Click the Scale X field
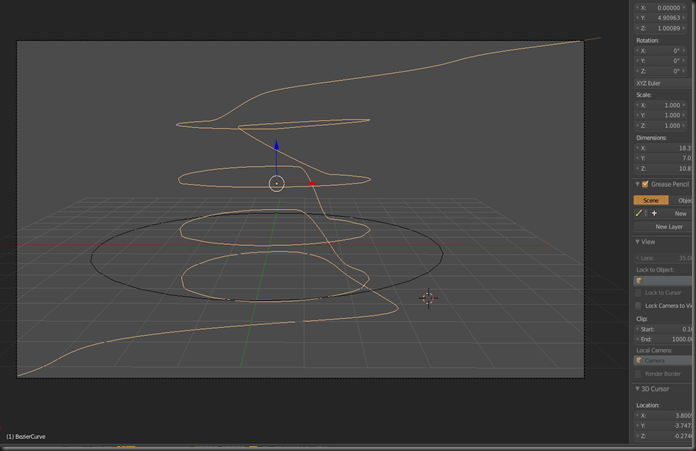Image resolution: width=696 pixels, height=451 pixels. (661, 105)
